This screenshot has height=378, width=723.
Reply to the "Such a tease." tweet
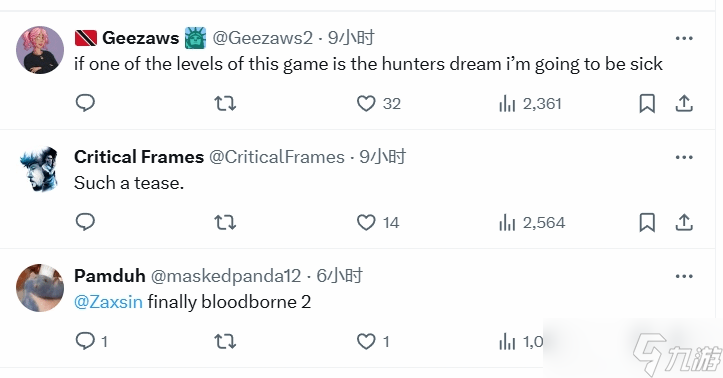pos(85,222)
